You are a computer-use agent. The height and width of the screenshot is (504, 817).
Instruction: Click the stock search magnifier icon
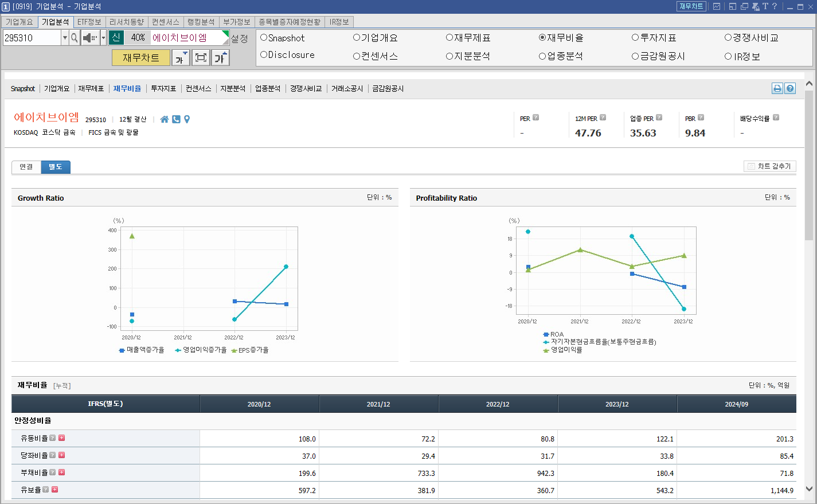coord(74,38)
